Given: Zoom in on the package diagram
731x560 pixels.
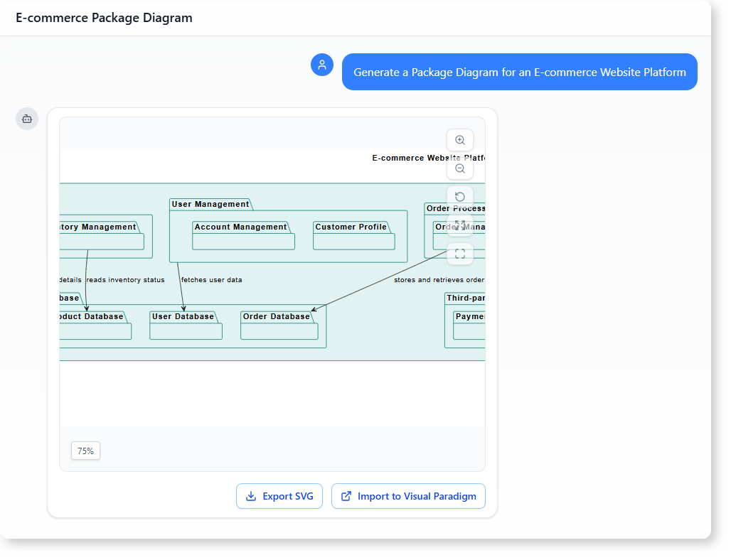Looking at the screenshot, I should tap(459, 140).
